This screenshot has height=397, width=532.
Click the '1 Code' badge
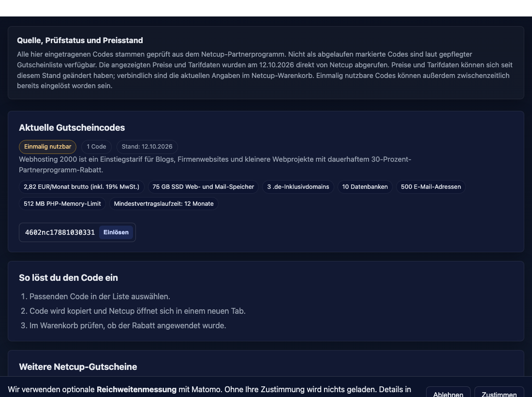click(96, 147)
